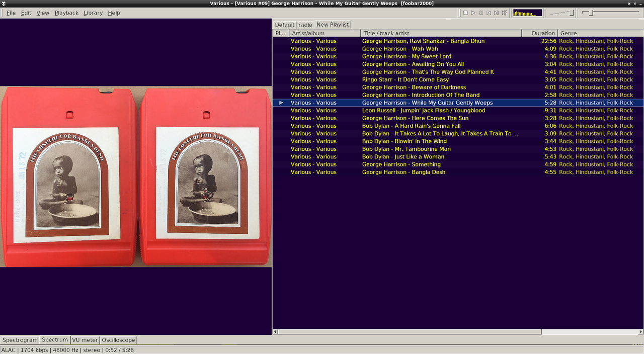Select the track Here Comes The Sun
Screen dimensions: 644x354
pos(458,118)
